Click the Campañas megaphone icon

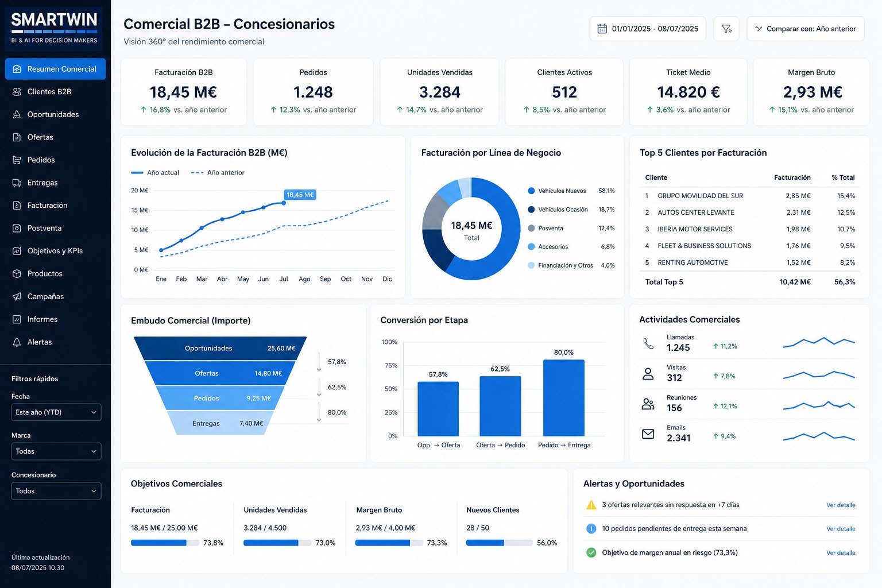(x=17, y=296)
